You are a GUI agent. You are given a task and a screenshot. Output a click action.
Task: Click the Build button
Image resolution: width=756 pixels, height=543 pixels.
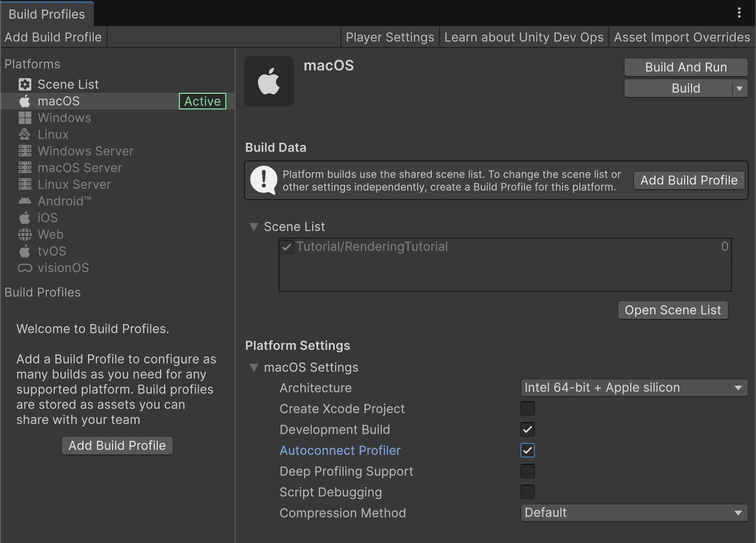click(679, 89)
